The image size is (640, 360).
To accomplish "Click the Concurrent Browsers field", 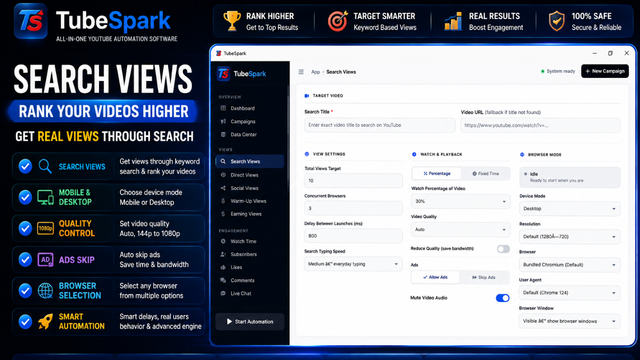I will pyautogui.click(x=353, y=208).
